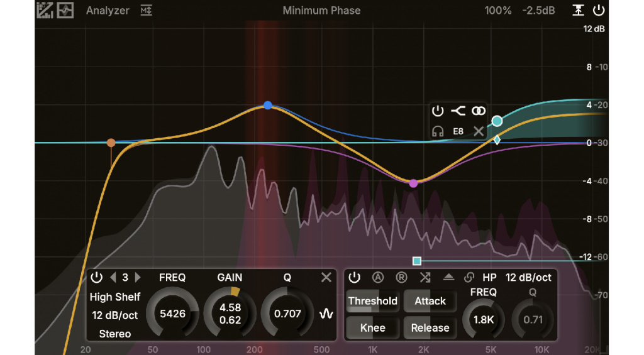Click the collapse panel icon in top bar
The width and height of the screenshot is (644, 355).
579,10
